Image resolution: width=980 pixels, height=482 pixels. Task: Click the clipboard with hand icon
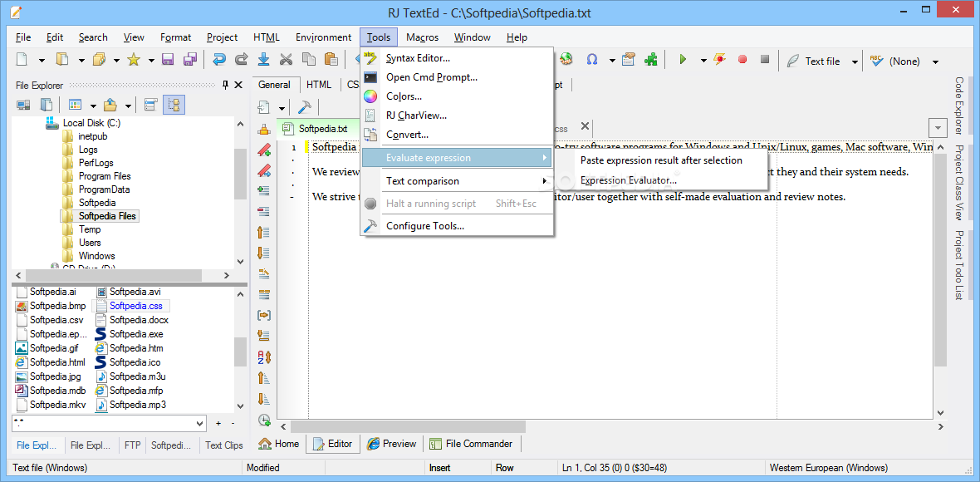[x=629, y=60]
